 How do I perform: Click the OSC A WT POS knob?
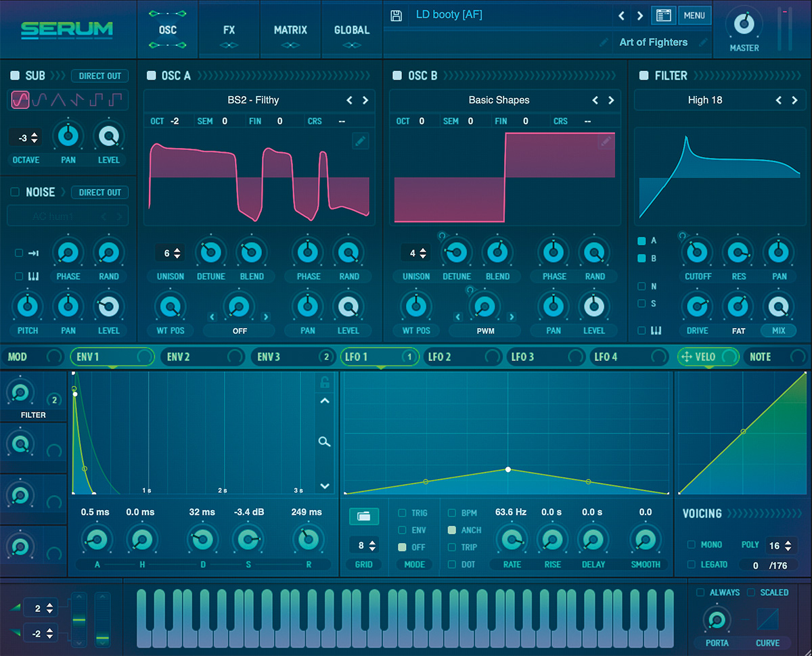[171, 307]
